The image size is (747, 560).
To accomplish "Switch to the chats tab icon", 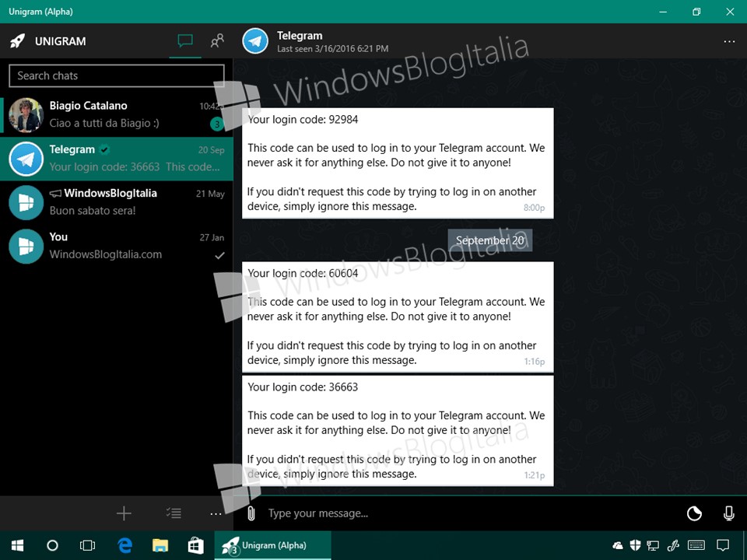I will click(x=185, y=41).
